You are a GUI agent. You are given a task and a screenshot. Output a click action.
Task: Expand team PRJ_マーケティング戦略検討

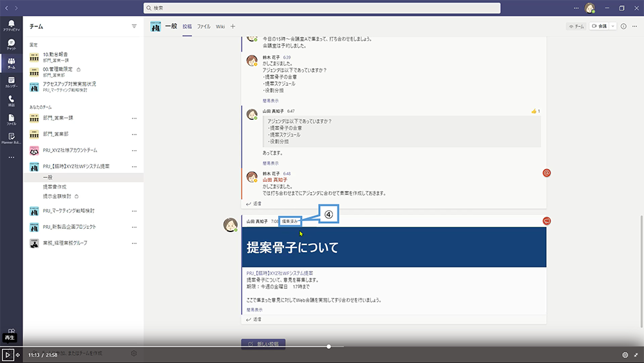69,211
